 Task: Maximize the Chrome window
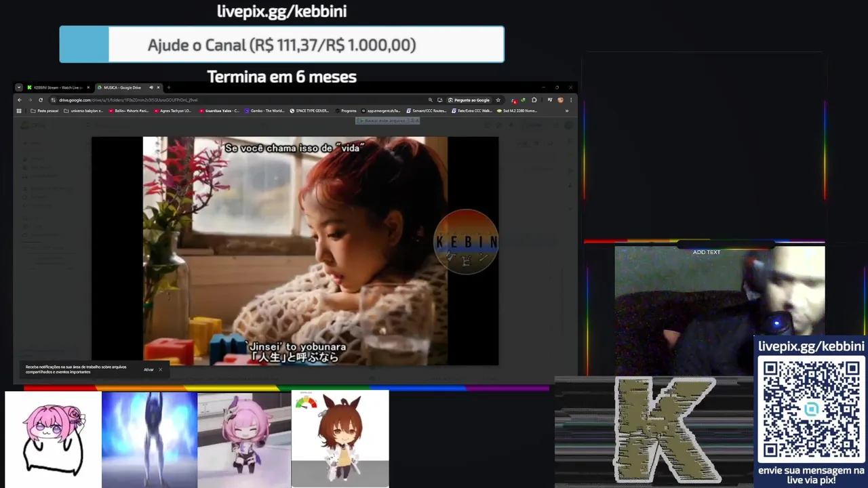coord(557,87)
